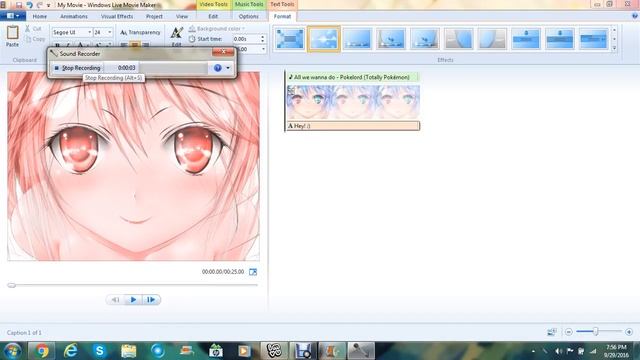This screenshot has height=360, width=640.
Task: Switch to the Video Tools Edit tab
Action: (x=213, y=16)
